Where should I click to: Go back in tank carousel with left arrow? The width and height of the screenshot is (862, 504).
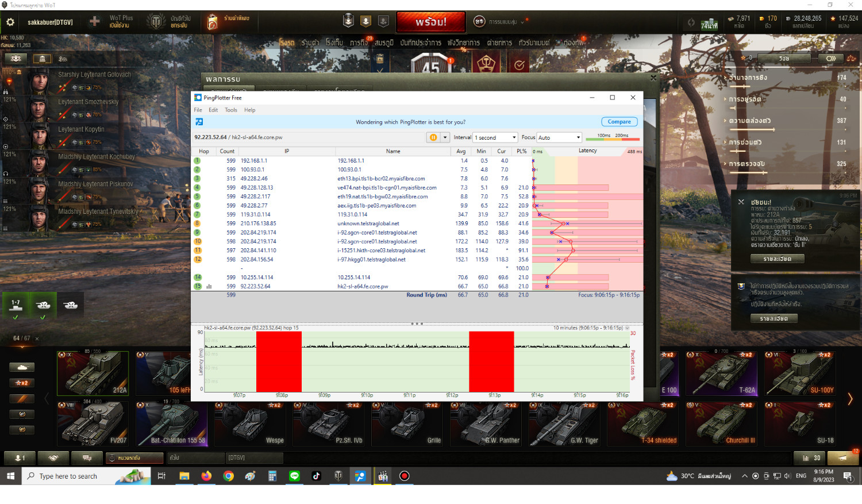point(47,399)
